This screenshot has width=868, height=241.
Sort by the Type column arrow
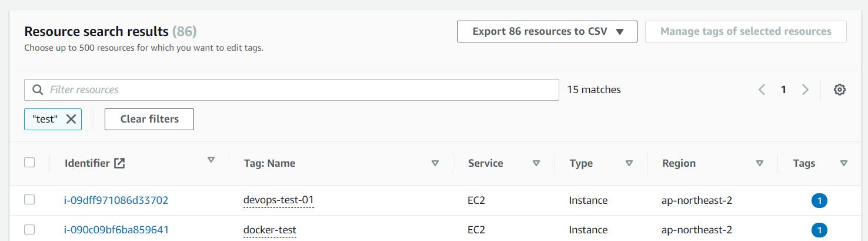[629, 163]
